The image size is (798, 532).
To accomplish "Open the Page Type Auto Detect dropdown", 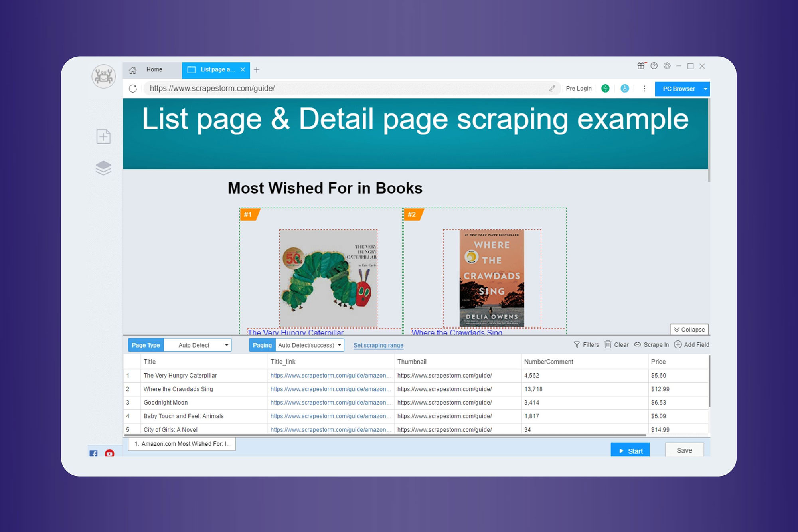I will coord(198,345).
